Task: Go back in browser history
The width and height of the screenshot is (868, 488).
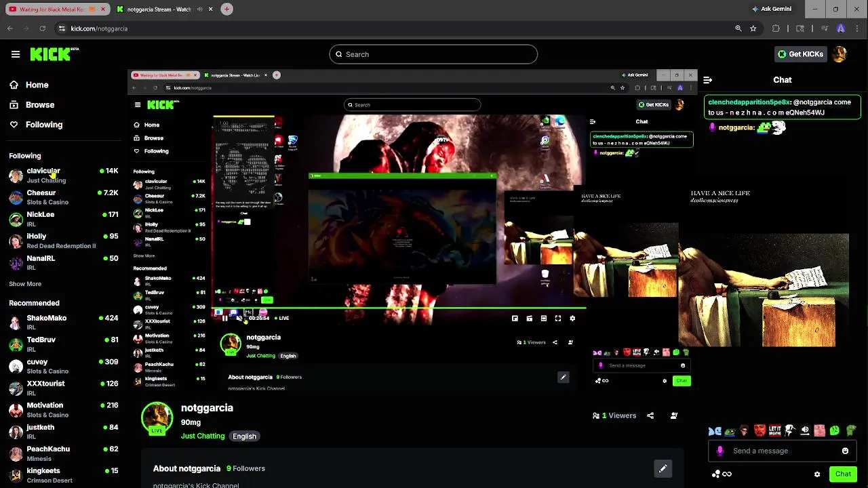Action: [x=9, y=28]
